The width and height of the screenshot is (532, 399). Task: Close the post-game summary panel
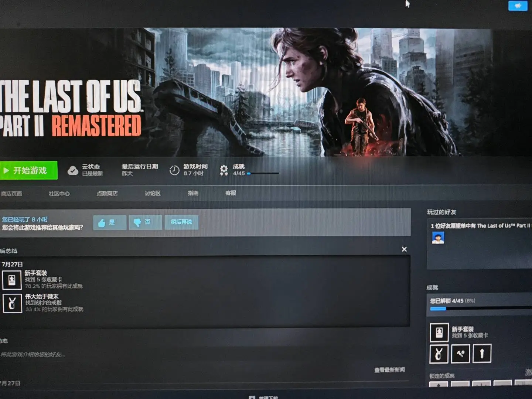click(x=404, y=249)
